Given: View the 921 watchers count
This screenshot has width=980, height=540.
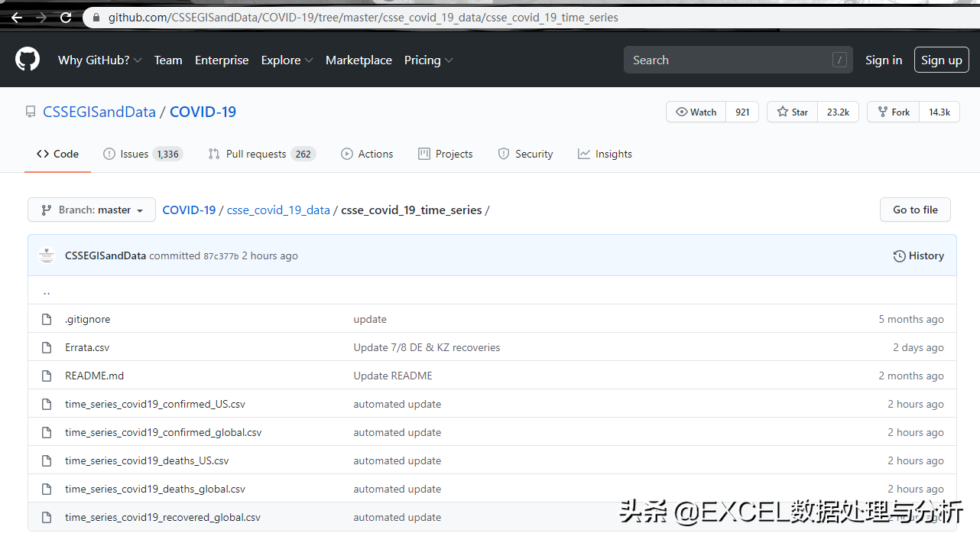Looking at the screenshot, I should click(742, 112).
